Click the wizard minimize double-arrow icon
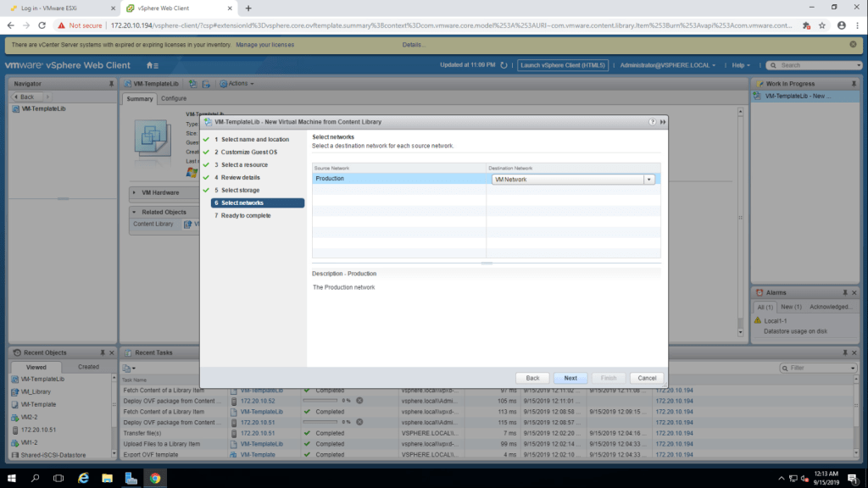868x488 pixels. pos(662,122)
